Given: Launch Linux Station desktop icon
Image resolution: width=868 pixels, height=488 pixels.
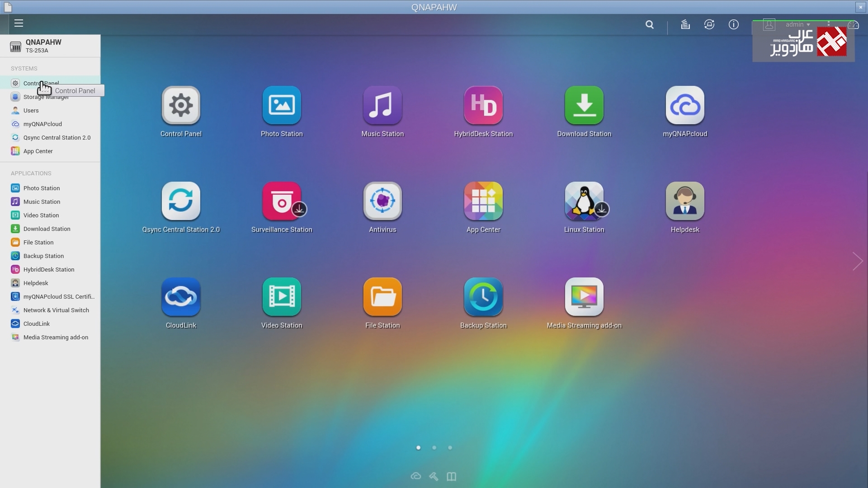Looking at the screenshot, I should point(584,201).
